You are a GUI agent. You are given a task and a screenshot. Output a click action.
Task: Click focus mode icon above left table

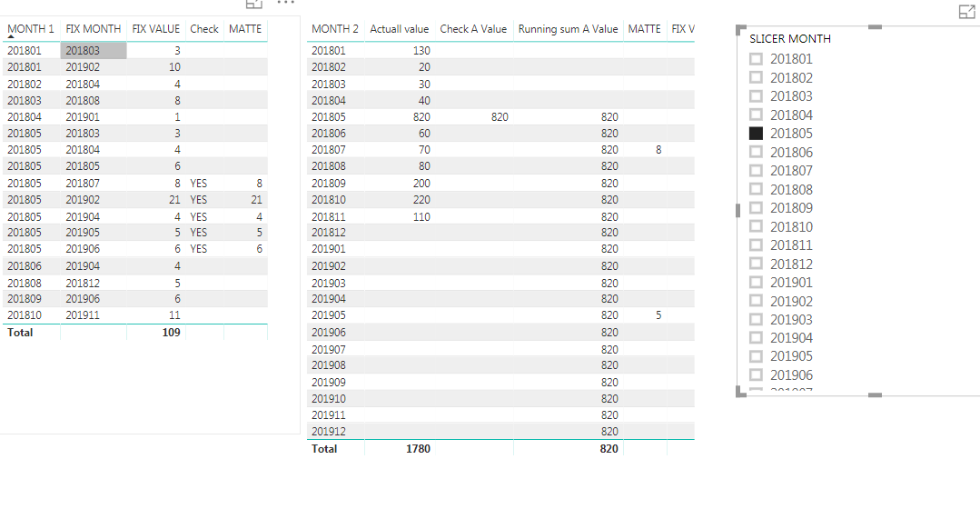(253, 4)
